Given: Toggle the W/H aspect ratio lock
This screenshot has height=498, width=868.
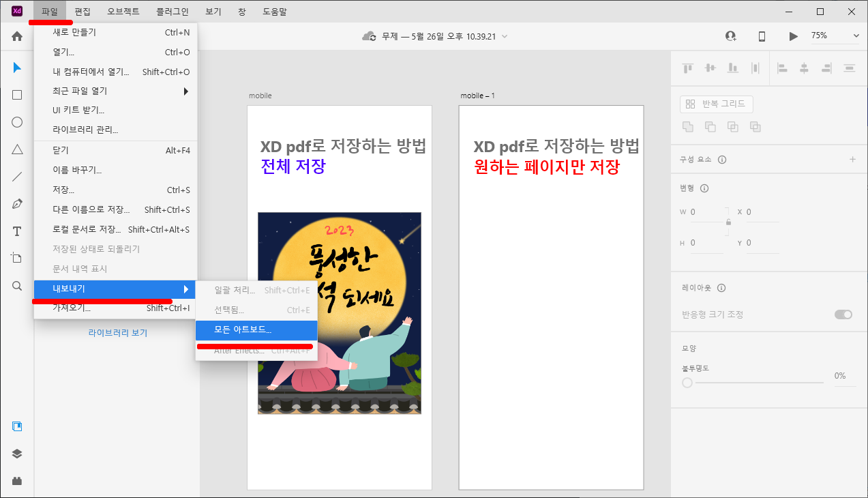Looking at the screenshot, I should click(728, 223).
